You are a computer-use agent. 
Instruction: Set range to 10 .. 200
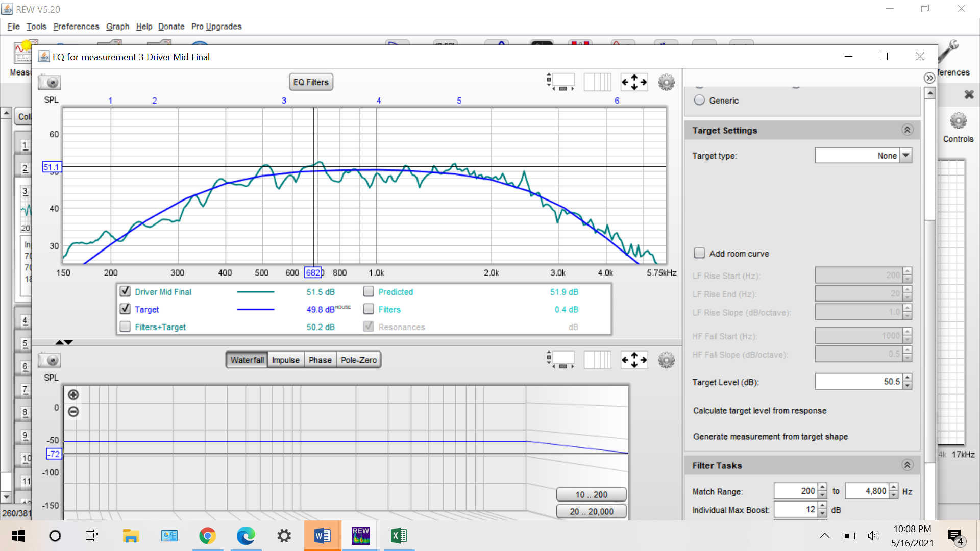(x=591, y=494)
